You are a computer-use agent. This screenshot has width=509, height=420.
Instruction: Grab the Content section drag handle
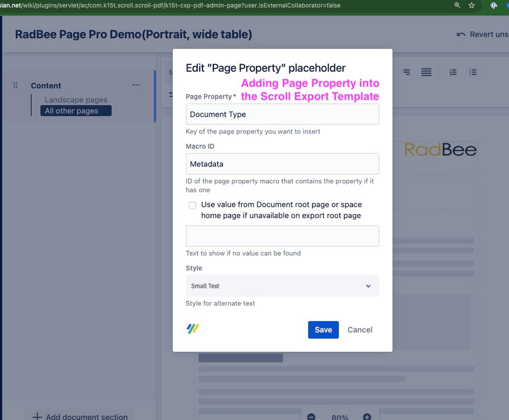coord(15,86)
